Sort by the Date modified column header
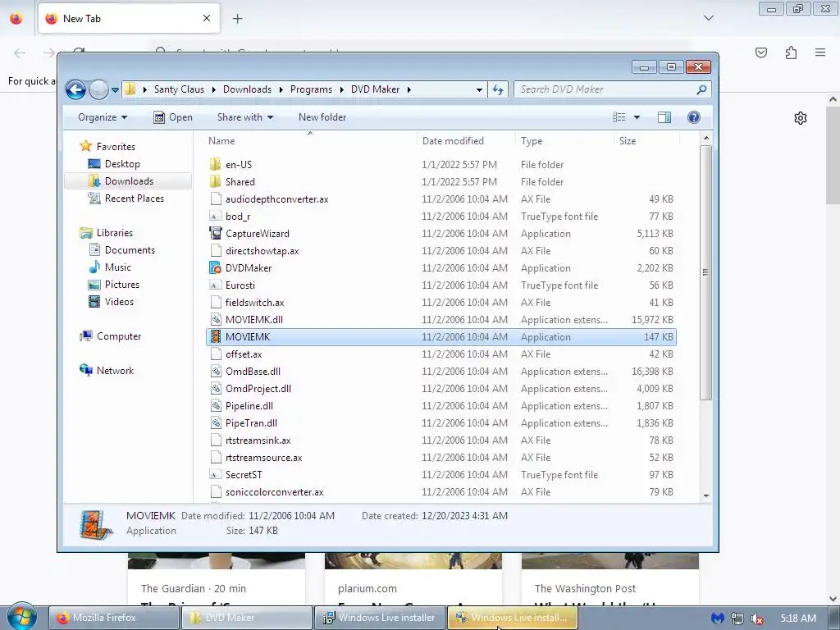 click(x=466, y=141)
